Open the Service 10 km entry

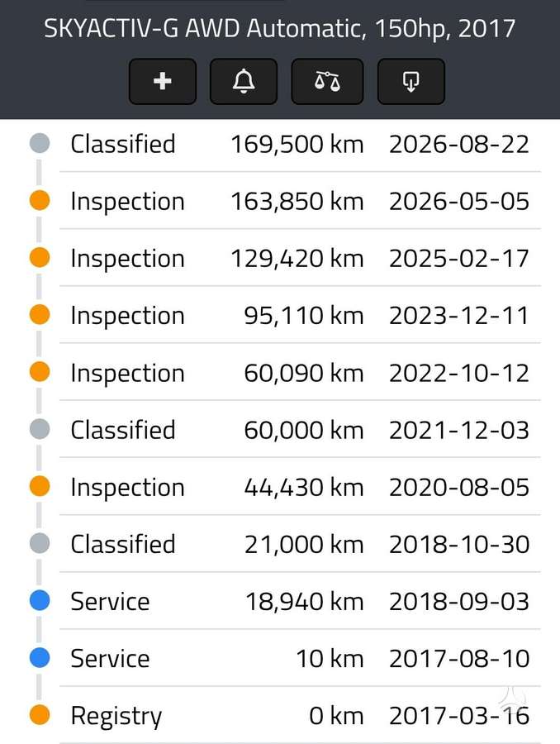point(300,658)
